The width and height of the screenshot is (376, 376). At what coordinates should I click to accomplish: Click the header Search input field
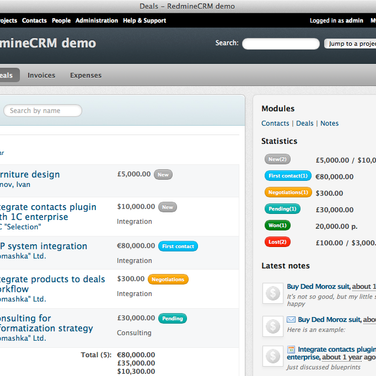pos(281,44)
